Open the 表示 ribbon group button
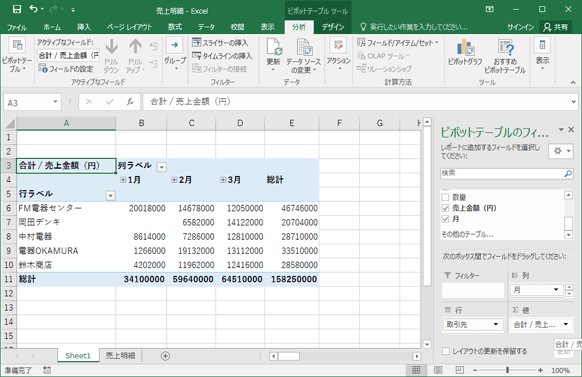Viewport: 582px width, 377px height. 542,54
